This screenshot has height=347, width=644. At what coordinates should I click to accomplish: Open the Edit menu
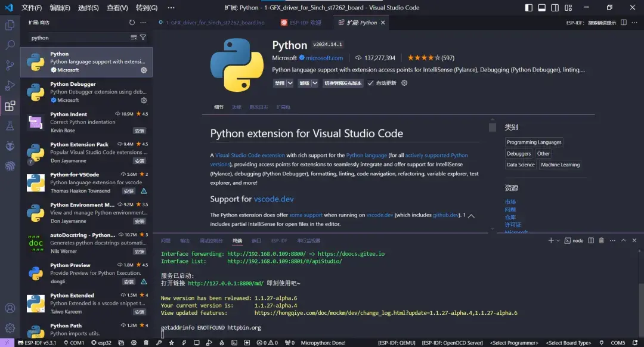click(x=60, y=7)
